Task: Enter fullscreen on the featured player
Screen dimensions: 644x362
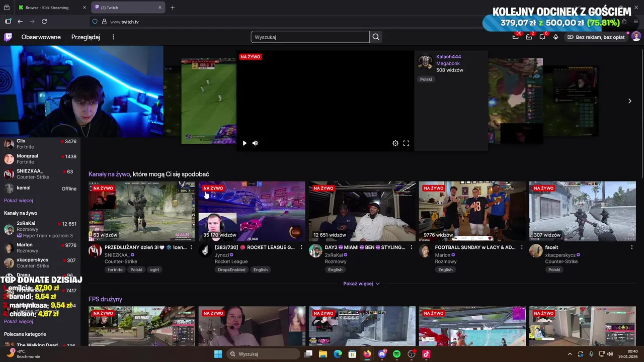Action: tap(406, 143)
